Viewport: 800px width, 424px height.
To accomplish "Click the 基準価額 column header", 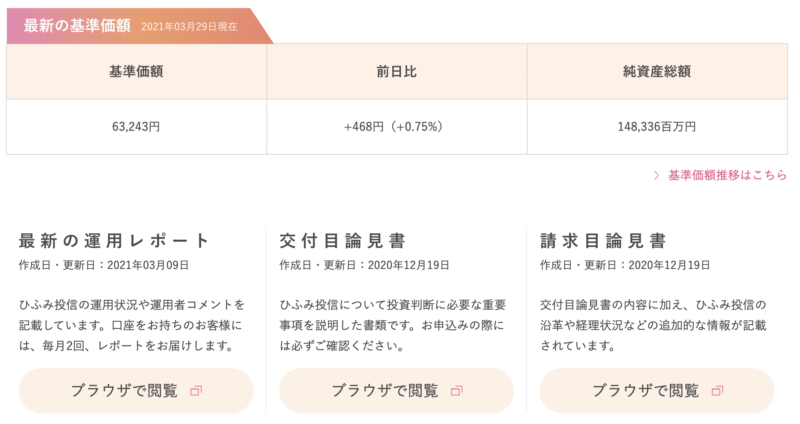I will pyautogui.click(x=136, y=71).
